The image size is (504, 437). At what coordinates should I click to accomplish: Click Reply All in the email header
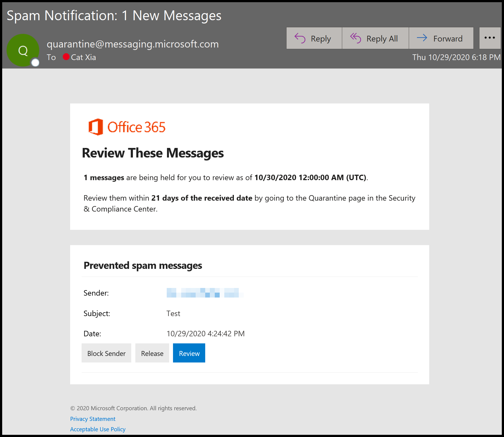click(x=375, y=38)
